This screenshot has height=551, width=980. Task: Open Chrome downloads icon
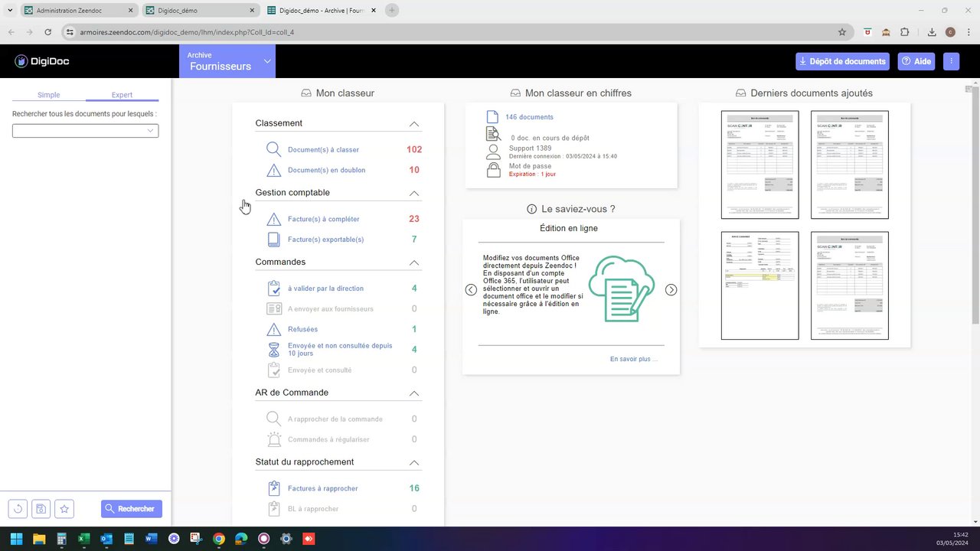pos(932,32)
